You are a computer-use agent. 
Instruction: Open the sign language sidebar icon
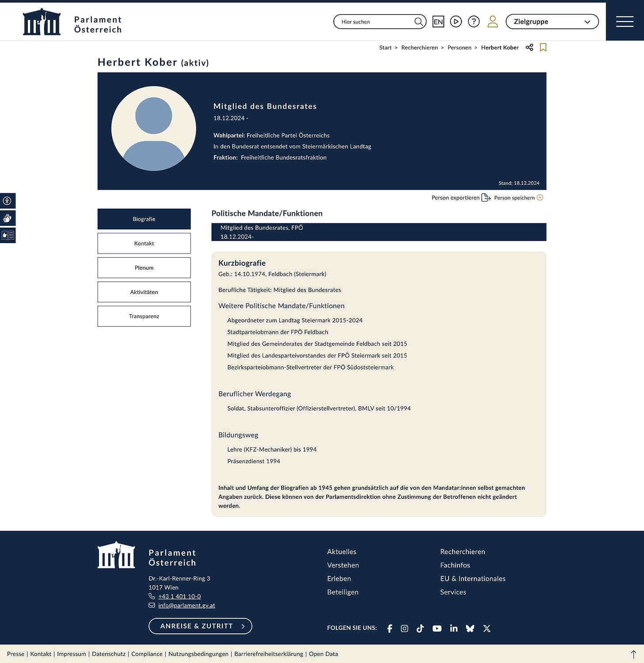click(8, 218)
